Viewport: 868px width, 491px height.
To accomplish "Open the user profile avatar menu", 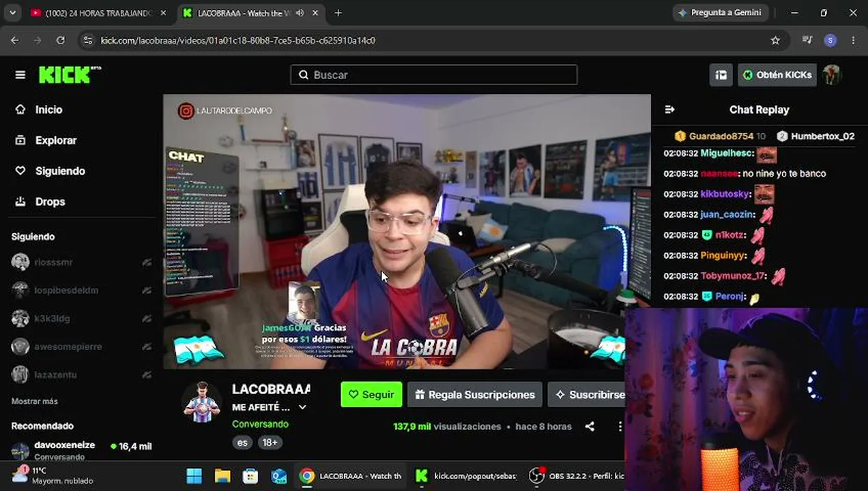I will tap(831, 75).
